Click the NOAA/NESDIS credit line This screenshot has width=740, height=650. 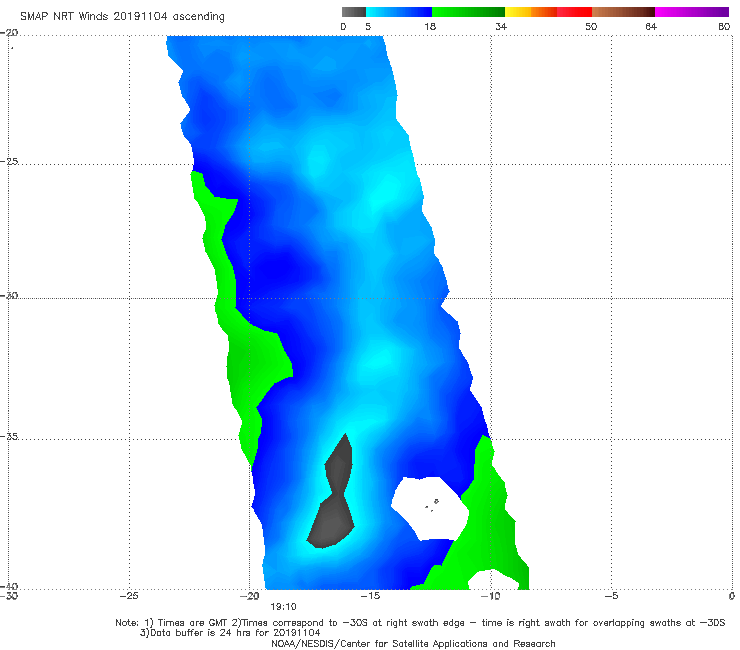point(413,643)
